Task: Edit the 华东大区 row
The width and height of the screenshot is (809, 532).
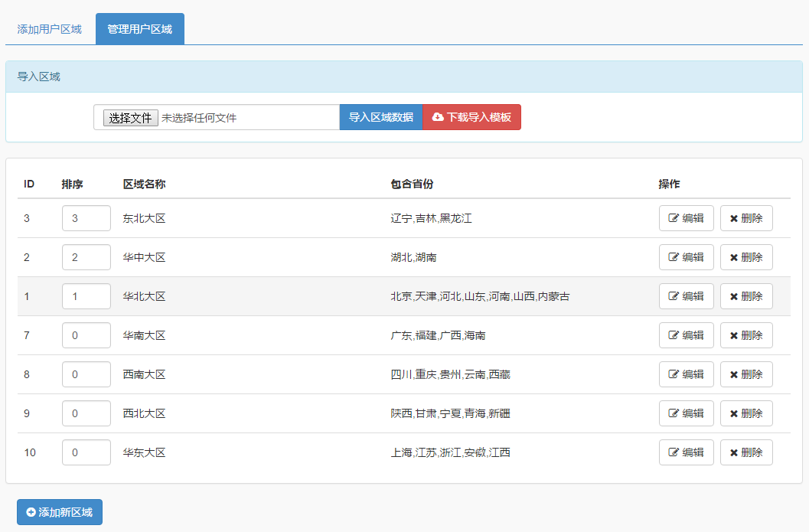Action: click(687, 452)
